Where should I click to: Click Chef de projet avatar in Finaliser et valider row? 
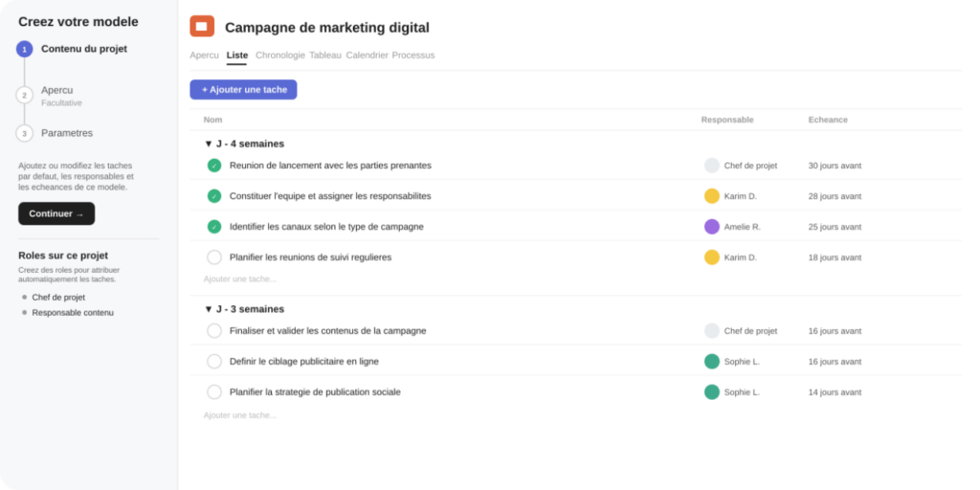712,331
